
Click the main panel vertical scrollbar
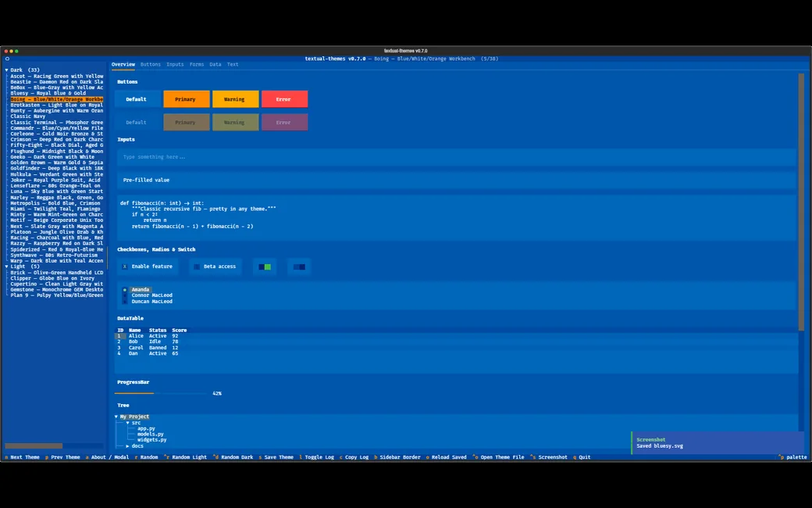(x=801, y=202)
